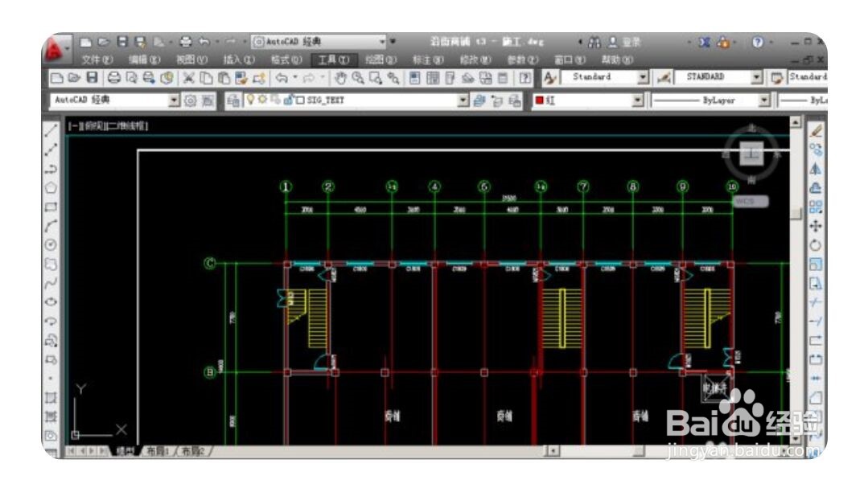Select the Rotate tool in modify toolbar
The width and height of the screenshot is (868, 480).
click(816, 244)
